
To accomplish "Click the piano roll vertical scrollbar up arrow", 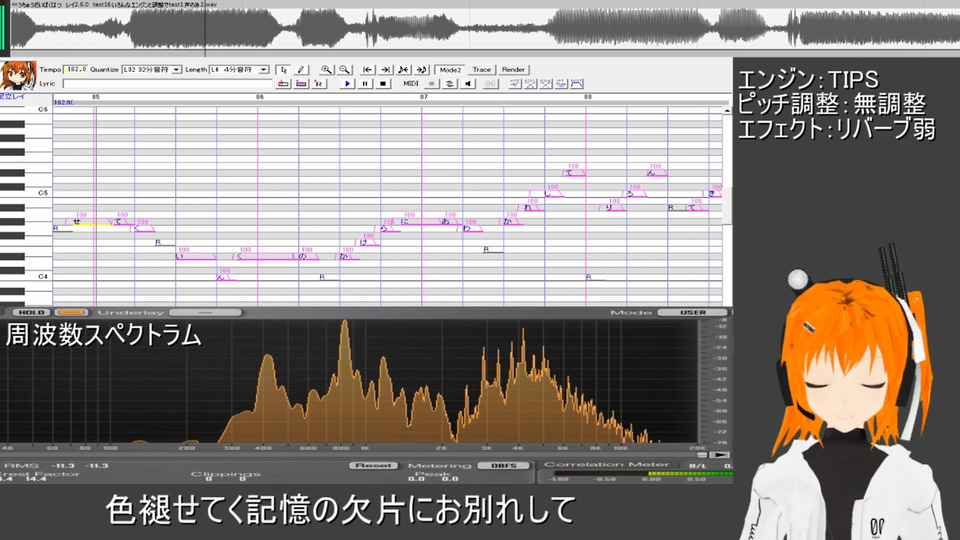I will point(727,111).
